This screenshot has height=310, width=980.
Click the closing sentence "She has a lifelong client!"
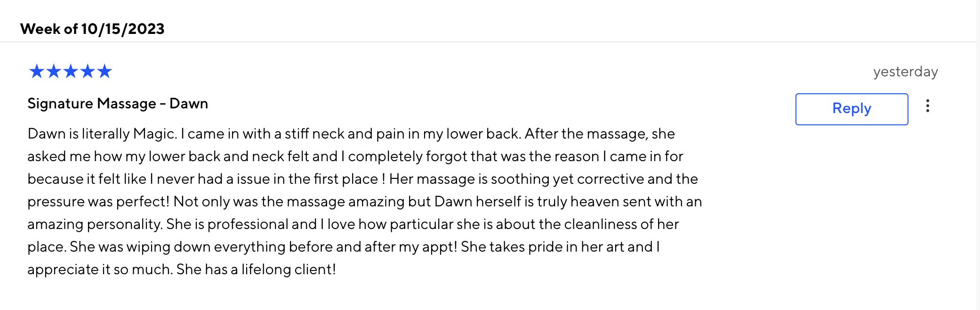tap(256, 269)
